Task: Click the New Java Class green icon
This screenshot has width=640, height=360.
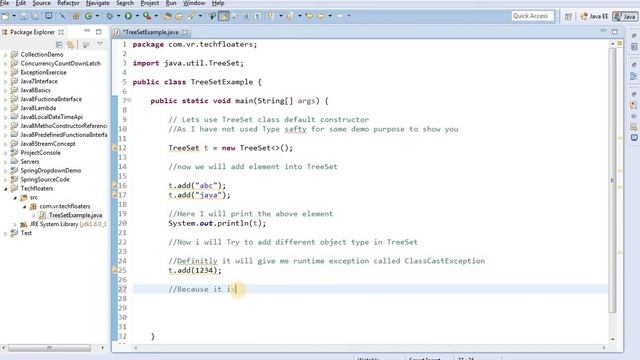Action: click(x=89, y=16)
